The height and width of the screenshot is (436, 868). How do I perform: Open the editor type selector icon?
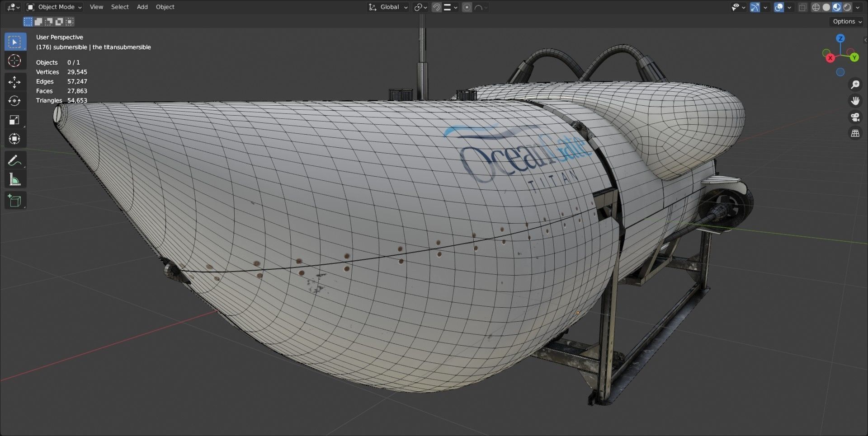[x=14, y=7]
